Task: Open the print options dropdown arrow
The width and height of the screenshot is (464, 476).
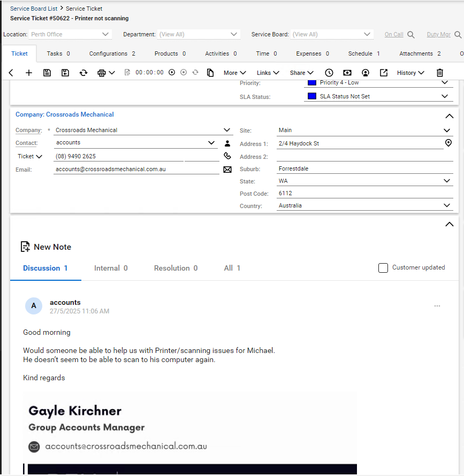Action: [112, 73]
